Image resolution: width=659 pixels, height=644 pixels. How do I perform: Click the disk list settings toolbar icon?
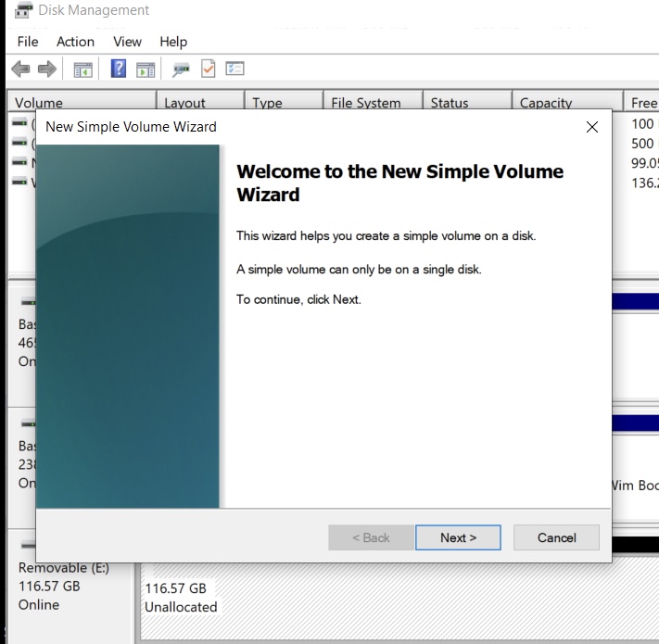point(234,69)
